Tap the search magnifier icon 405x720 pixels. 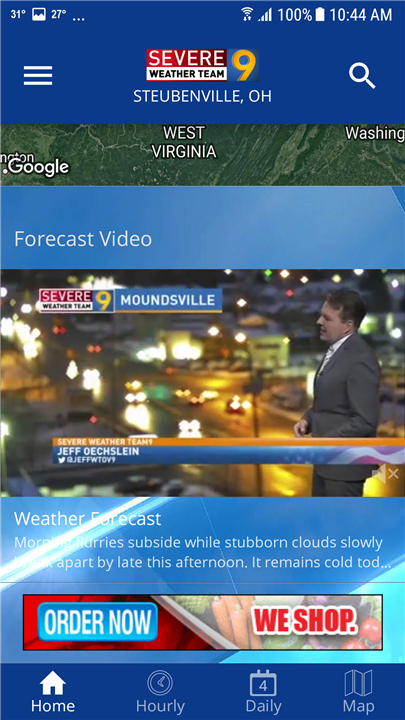pos(362,76)
